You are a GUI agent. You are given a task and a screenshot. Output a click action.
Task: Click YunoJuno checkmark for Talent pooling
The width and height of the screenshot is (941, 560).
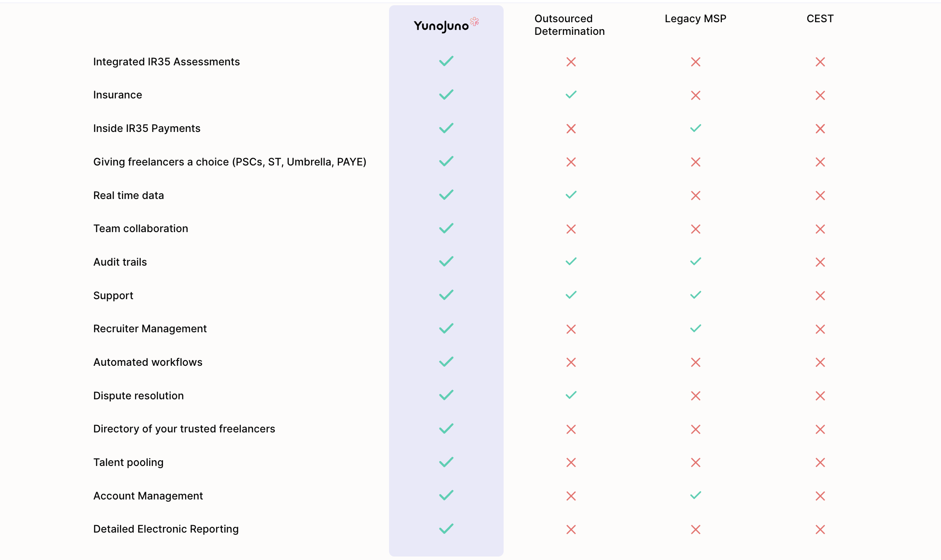tap(446, 462)
